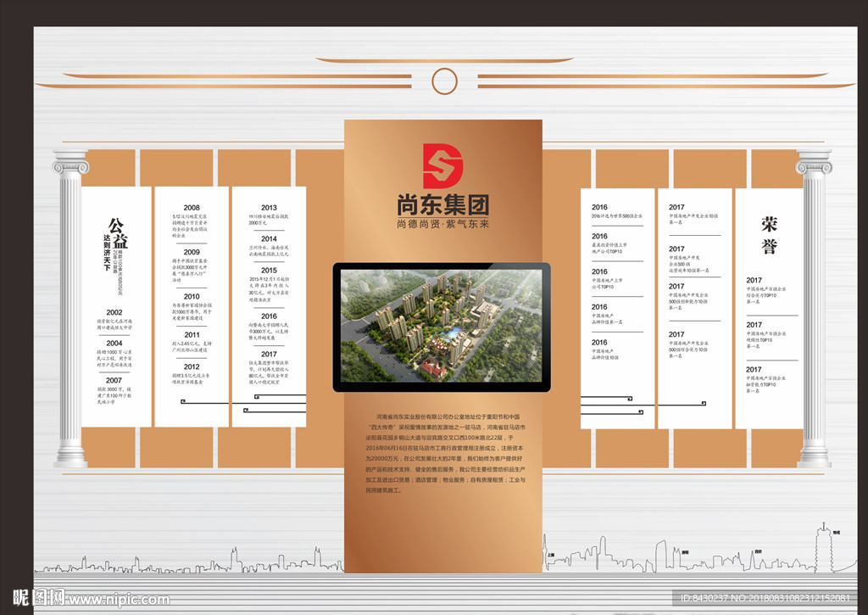
Task: Click the 荣誉 heading
Action: pos(769,236)
